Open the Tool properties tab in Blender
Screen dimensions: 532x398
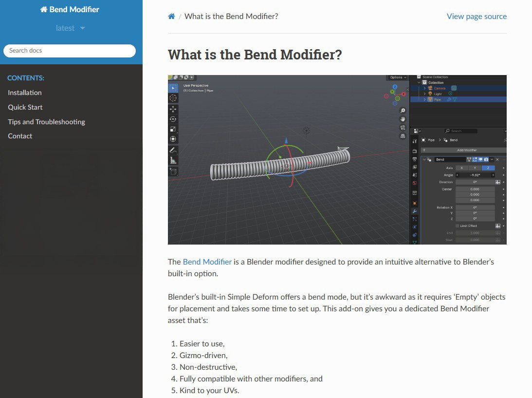point(415,141)
